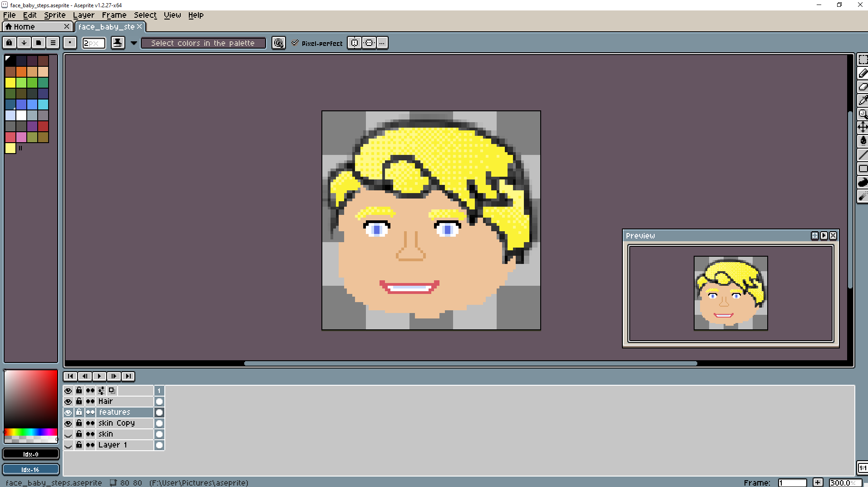
Task: Open the Sprite menu
Action: coord(54,15)
